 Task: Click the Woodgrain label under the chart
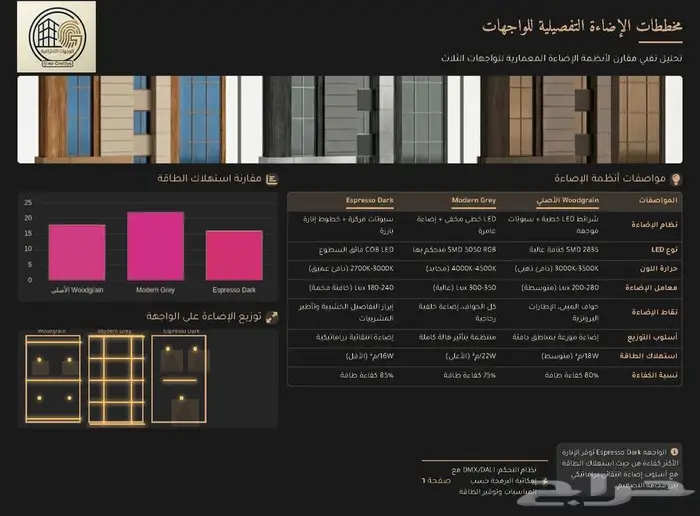click(77, 290)
